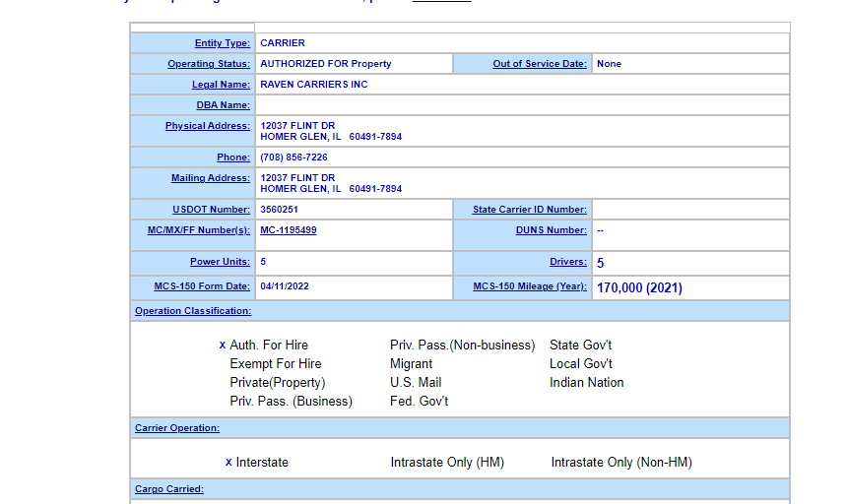Select the RAVEN CARRIERS INC legal name

pyautogui.click(x=313, y=85)
